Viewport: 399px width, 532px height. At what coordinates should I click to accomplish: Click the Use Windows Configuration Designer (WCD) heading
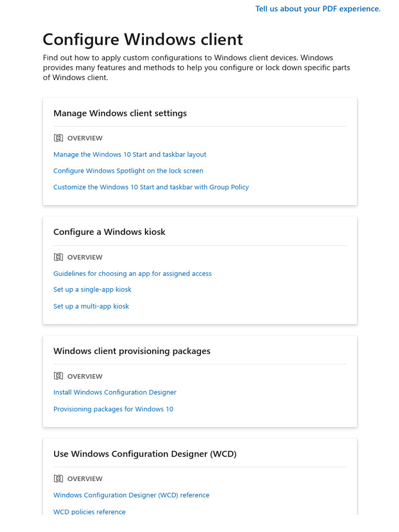click(145, 454)
